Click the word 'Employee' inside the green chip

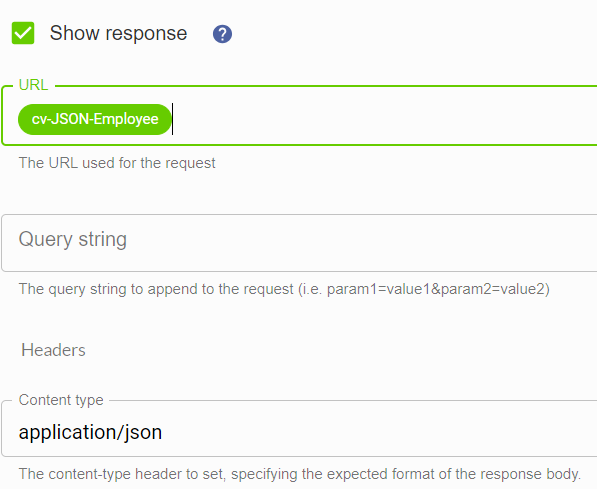pos(126,120)
